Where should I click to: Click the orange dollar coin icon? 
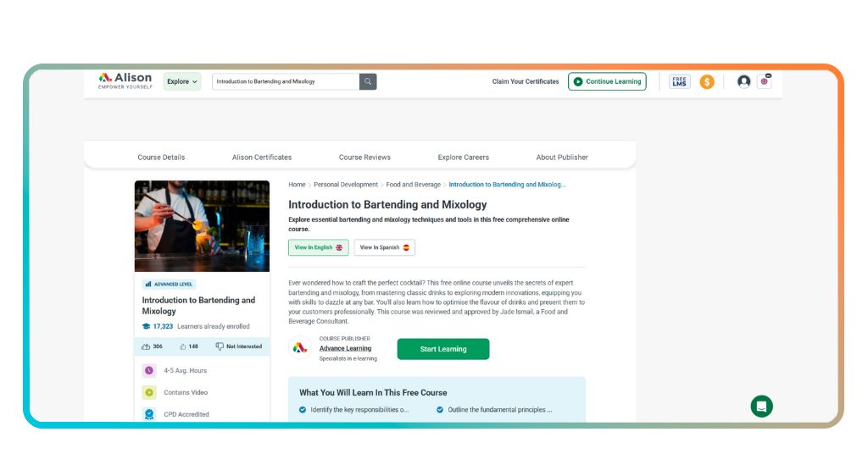[x=707, y=81]
